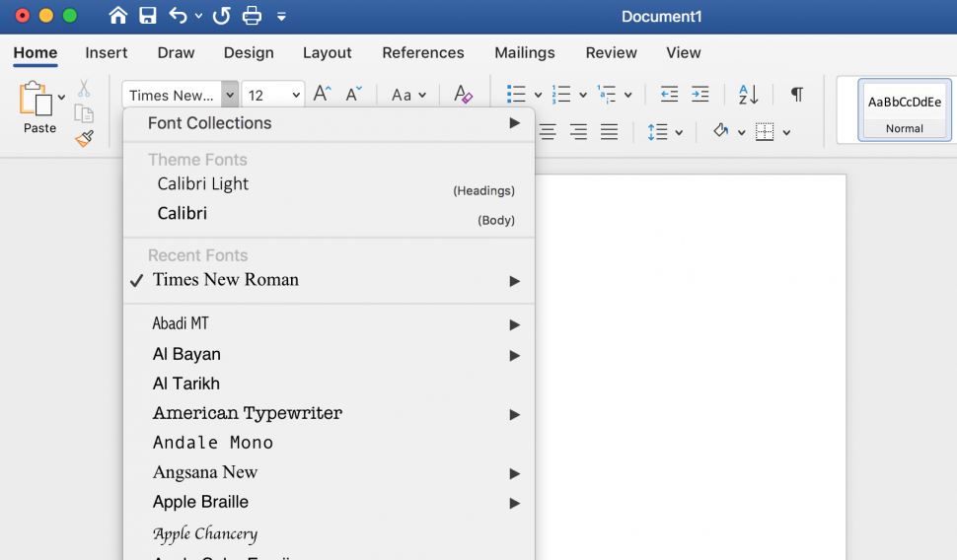Click the Increase Indent icon
957x560 pixels.
pos(700,95)
